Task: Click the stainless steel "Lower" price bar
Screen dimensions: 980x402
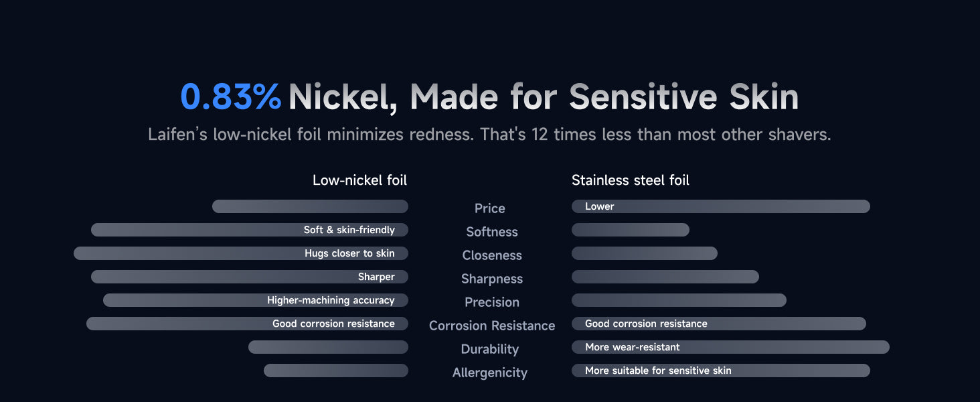Action: pyautogui.click(x=720, y=206)
